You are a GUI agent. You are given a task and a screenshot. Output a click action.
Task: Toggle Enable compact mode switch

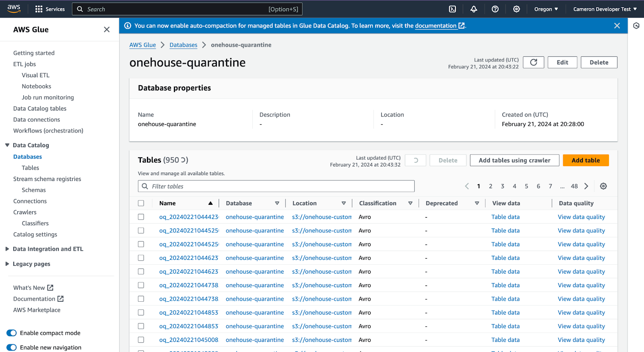[12, 333]
